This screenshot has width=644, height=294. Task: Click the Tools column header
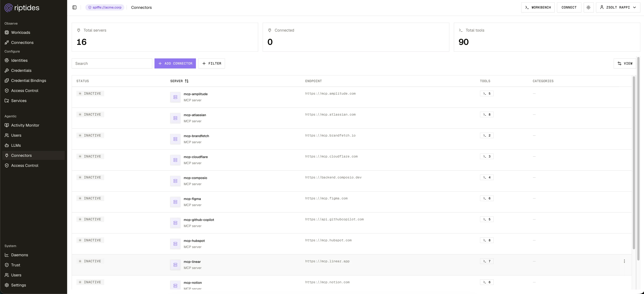coord(485,81)
